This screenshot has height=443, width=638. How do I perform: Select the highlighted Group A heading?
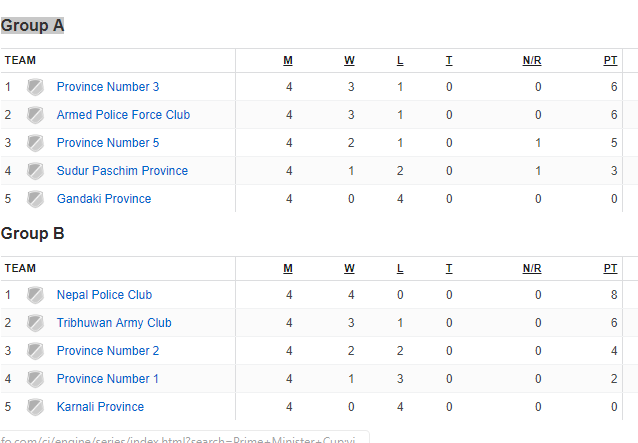click(32, 26)
